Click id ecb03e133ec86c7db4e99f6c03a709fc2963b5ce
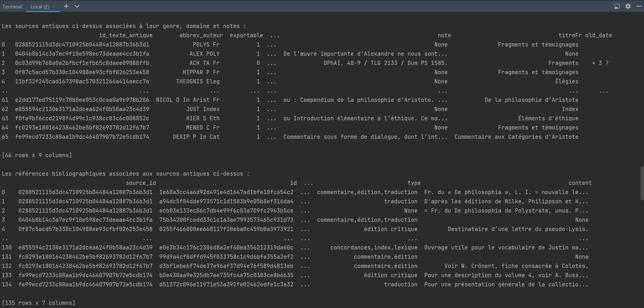The width and height of the screenshot is (644, 308). (x=226, y=211)
